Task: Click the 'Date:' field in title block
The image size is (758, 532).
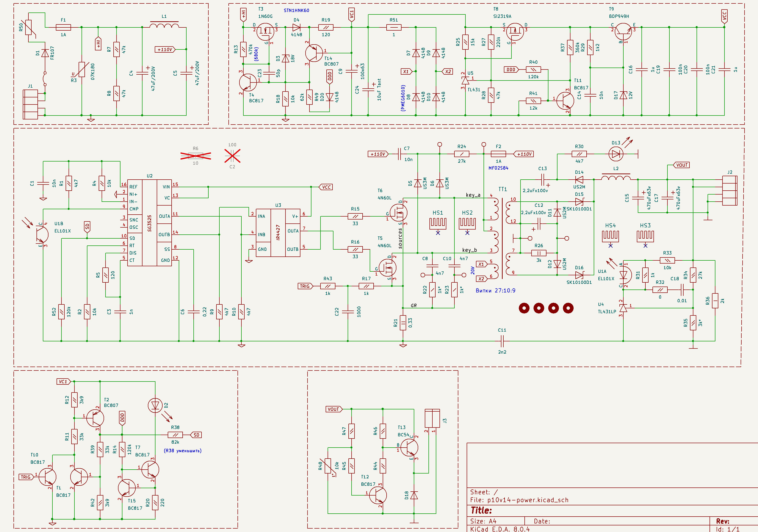Action: (x=542, y=521)
